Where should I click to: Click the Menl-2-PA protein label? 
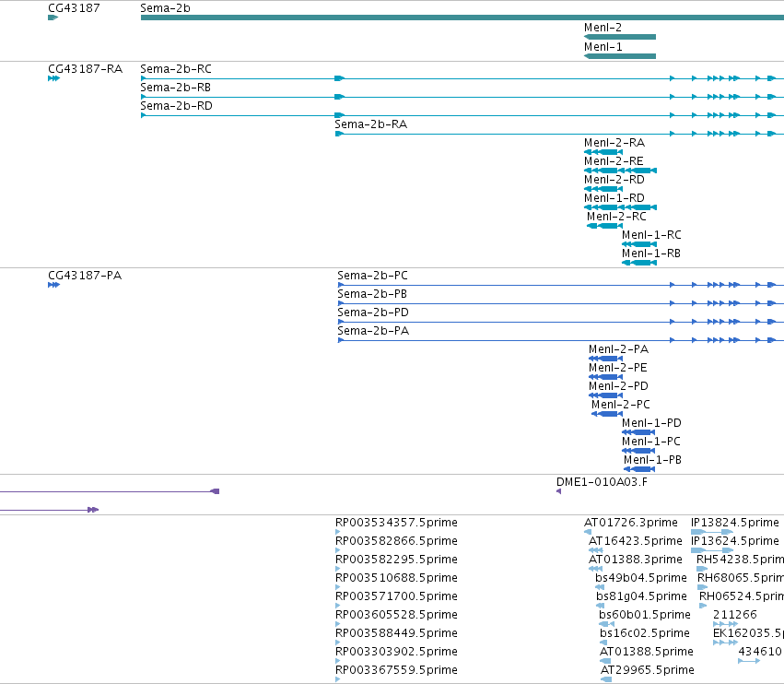618,349
